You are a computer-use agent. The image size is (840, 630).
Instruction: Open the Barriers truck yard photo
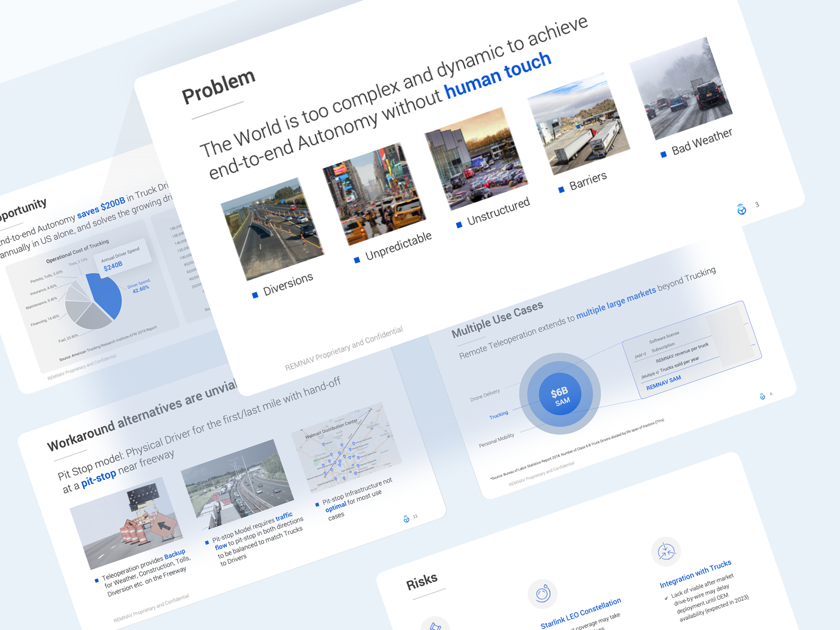[578, 123]
